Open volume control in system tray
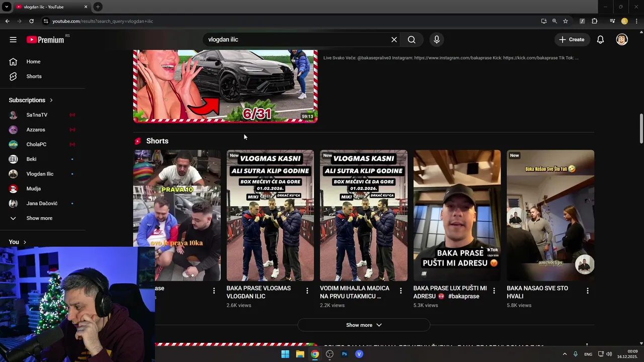The image size is (644, 362). pyautogui.click(x=609, y=354)
